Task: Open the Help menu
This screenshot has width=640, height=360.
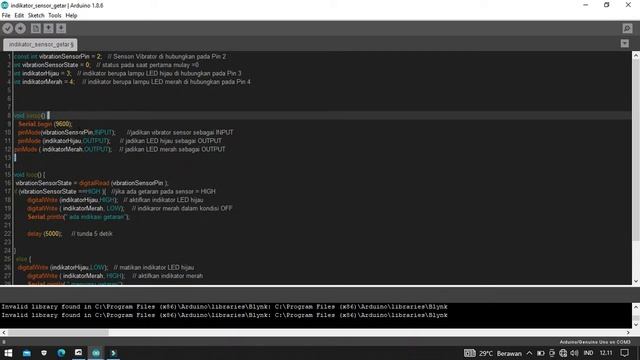Action: click(x=71, y=16)
